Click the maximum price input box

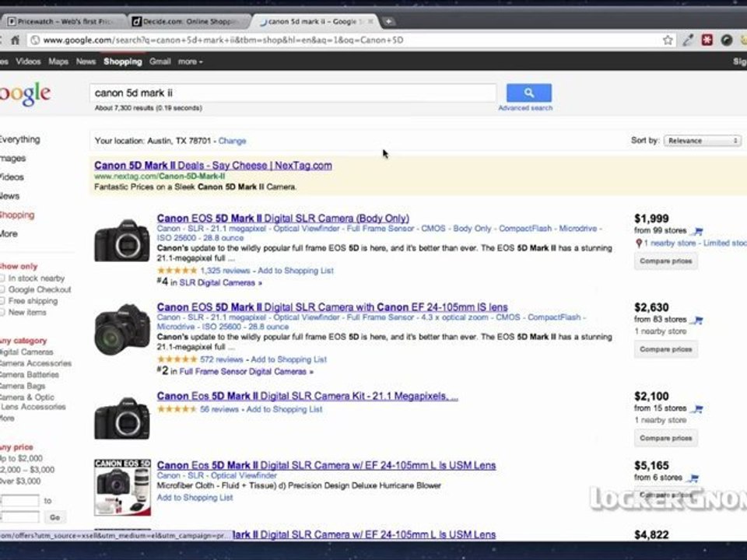[19, 517]
